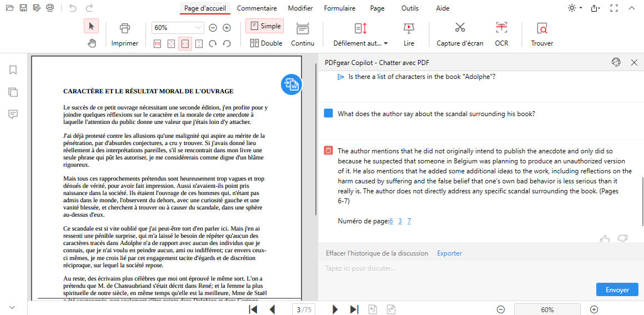Screen dimensions: 644x315
Task: Click the chat message input field
Action: click(x=455, y=268)
